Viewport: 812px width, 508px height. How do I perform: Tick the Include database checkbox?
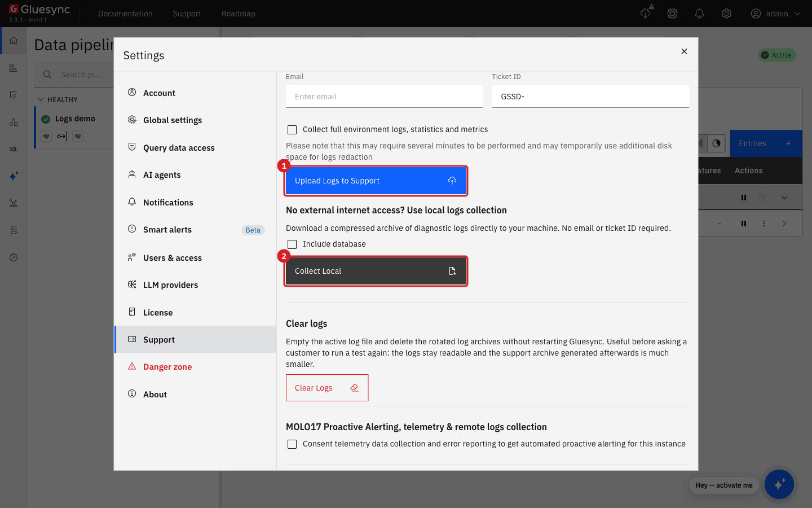(292, 244)
